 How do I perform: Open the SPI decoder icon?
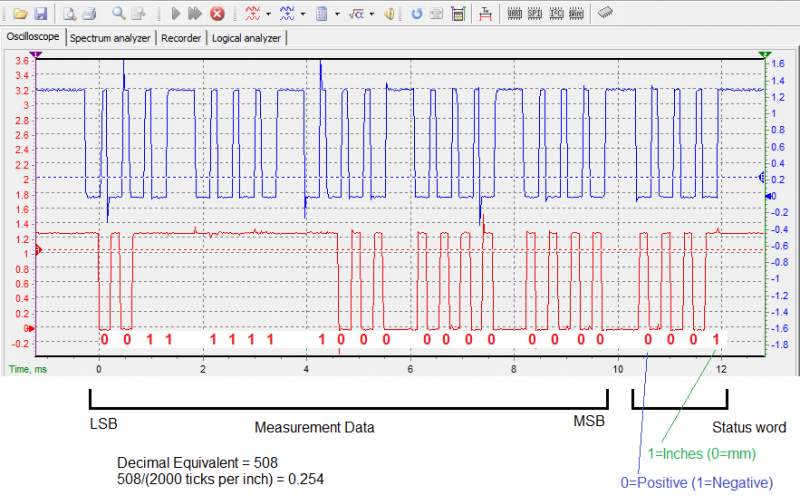(x=535, y=14)
